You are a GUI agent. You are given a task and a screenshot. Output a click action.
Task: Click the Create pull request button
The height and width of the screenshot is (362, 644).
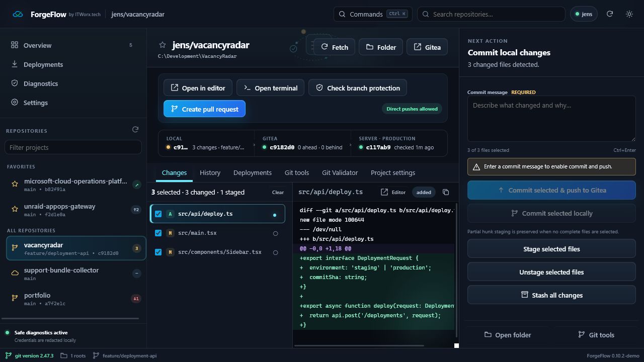204,109
